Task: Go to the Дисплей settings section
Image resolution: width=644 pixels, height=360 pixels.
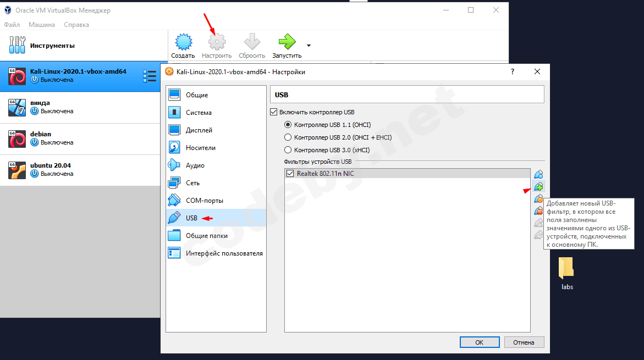Action: [216, 130]
